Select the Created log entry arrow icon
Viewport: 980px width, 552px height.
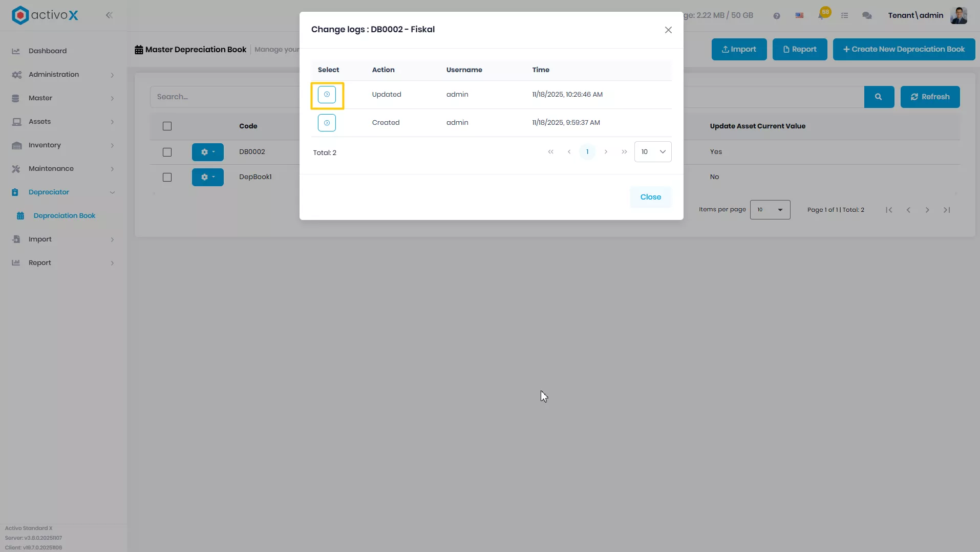point(327,123)
